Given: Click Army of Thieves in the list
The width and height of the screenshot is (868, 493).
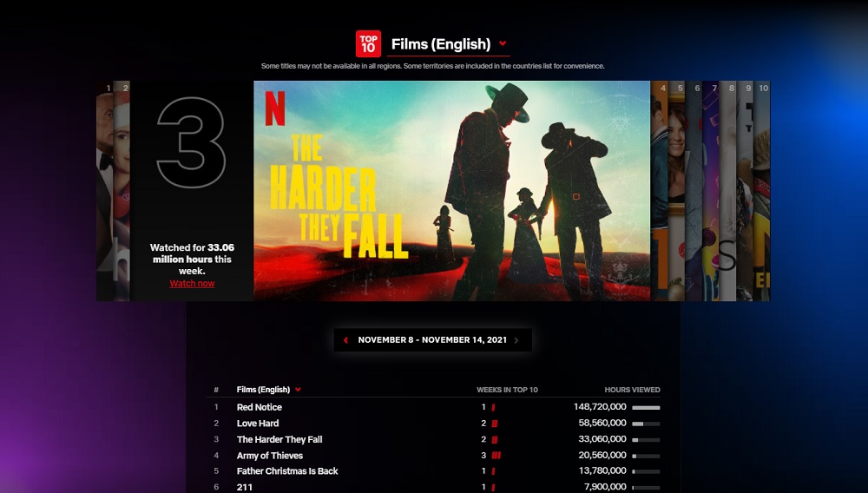Looking at the screenshot, I should pyautogui.click(x=270, y=456).
